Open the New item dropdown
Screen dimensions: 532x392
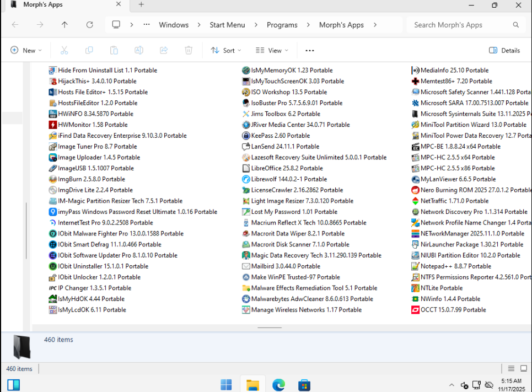coord(26,50)
